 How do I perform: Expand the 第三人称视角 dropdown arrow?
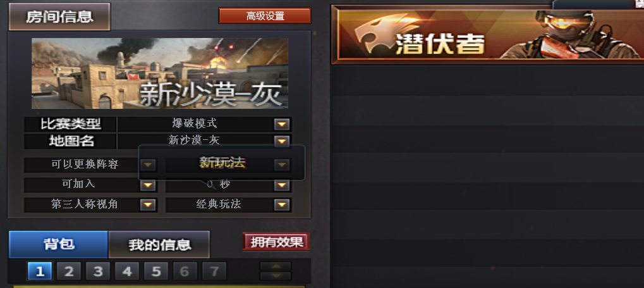point(148,204)
